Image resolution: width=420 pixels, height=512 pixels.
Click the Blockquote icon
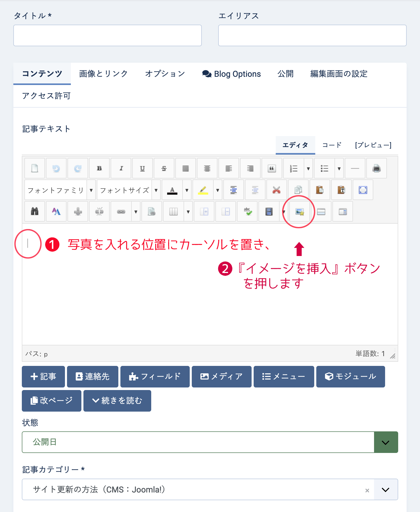272,168
